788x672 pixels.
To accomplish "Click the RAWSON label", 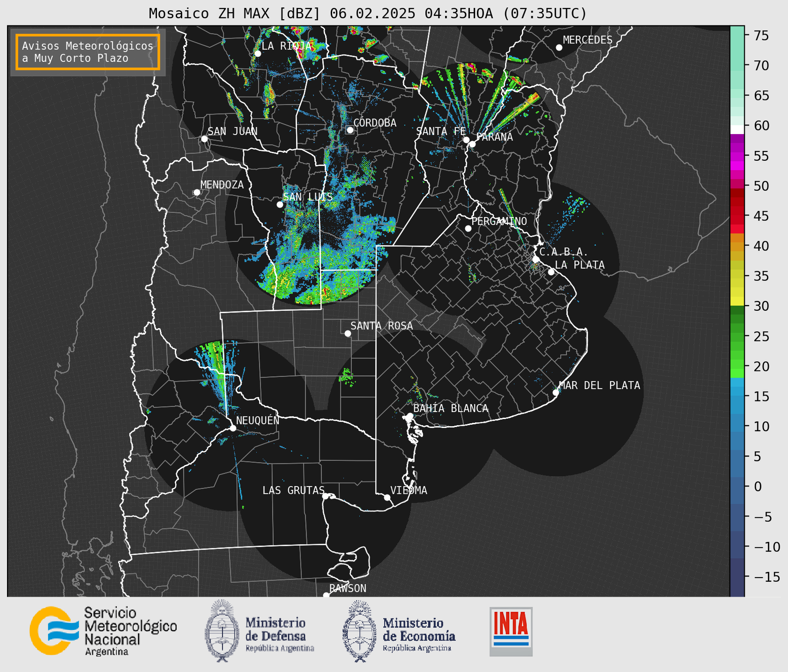I will pos(348,588).
